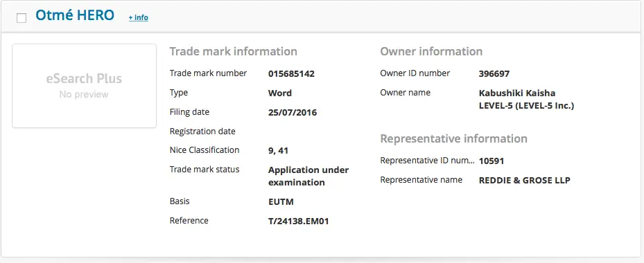Click the Representative information heading
Image resolution: width=644 pixels, height=263 pixels.
[454, 138]
